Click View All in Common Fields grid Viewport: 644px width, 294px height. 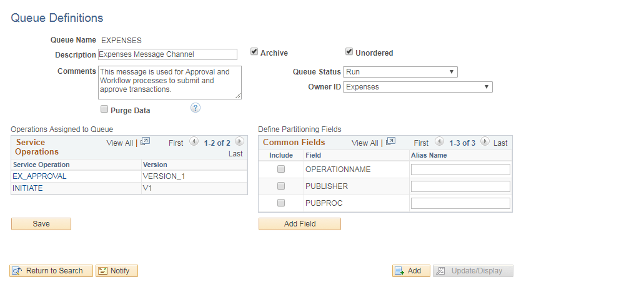(365, 143)
